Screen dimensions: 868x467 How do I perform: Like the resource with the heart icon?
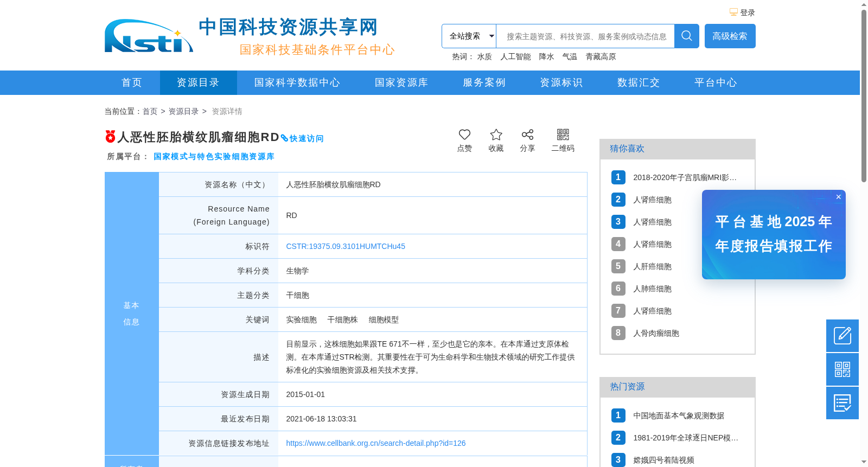464,135
